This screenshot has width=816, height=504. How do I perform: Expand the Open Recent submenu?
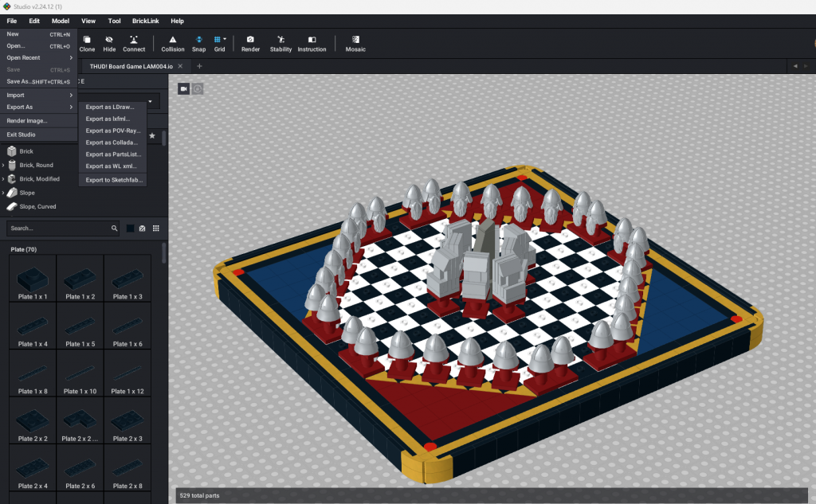(38, 58)
